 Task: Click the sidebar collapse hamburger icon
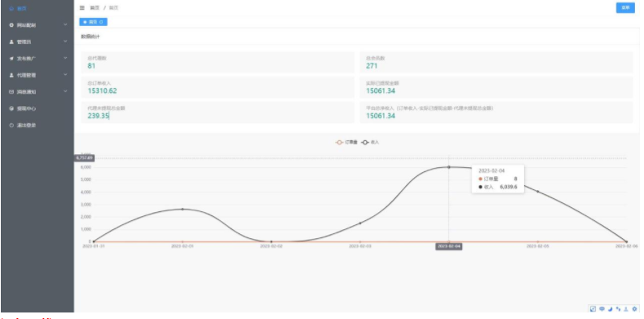click(x=82, y=8)
